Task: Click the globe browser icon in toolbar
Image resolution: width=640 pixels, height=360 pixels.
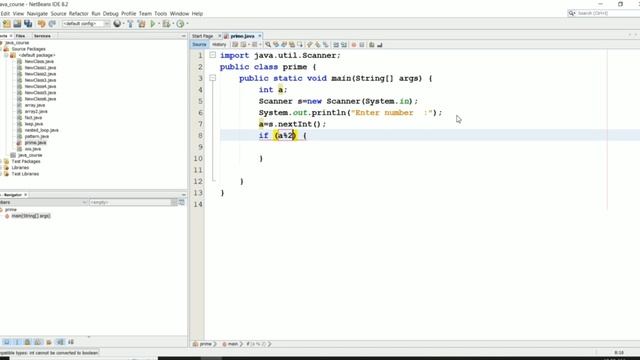Action: click(x=117, y=24)
